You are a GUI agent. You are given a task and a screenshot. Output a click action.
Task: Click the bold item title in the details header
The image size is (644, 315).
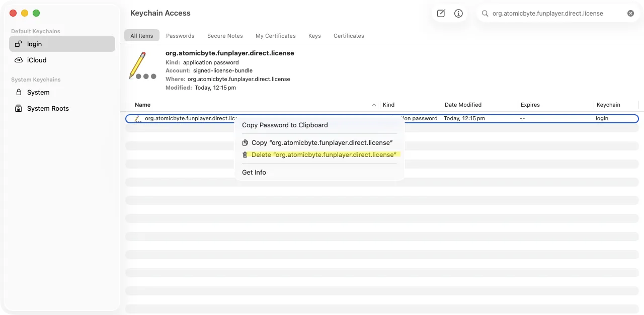click(x=230, y=53)
